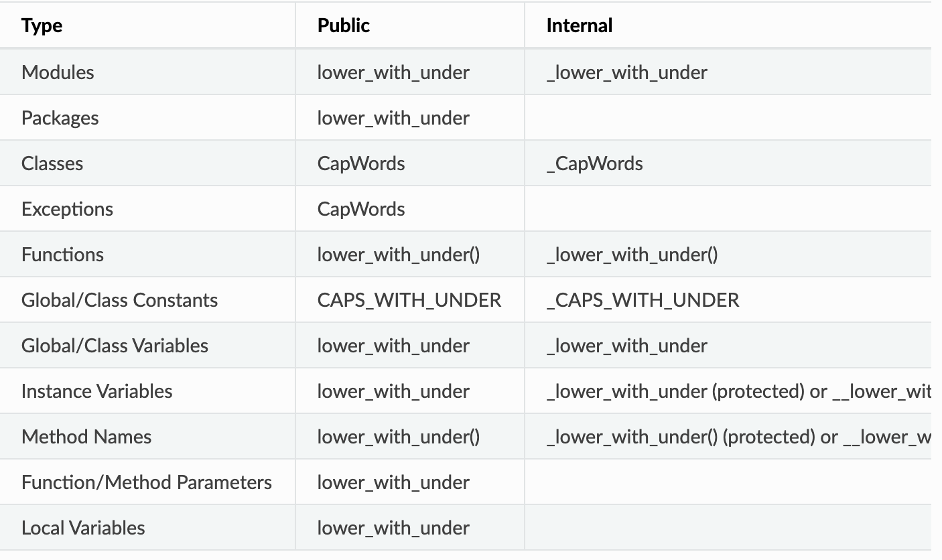Click CapWords in the Exceptions row

[361, 209]
